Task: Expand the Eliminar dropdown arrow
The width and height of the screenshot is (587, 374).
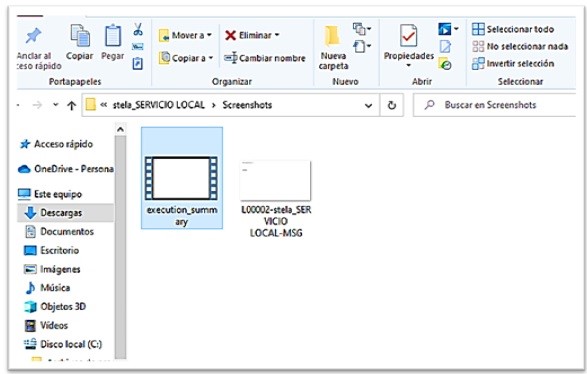Action: (277, 35)
